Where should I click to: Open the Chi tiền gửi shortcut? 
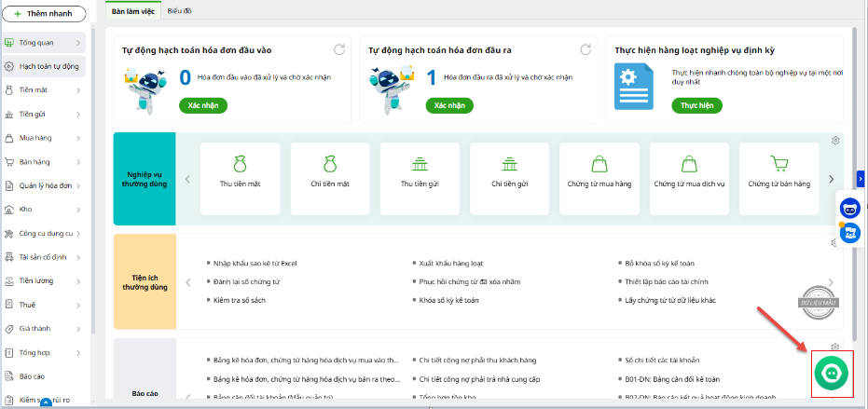click(509, 171)
